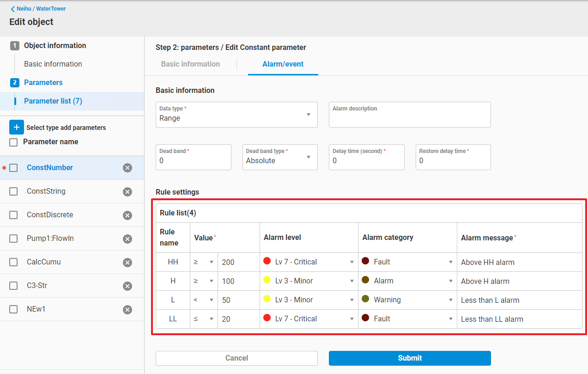Click the Warning color dot in L row
588x374 pixels.
tap(365, 299)
